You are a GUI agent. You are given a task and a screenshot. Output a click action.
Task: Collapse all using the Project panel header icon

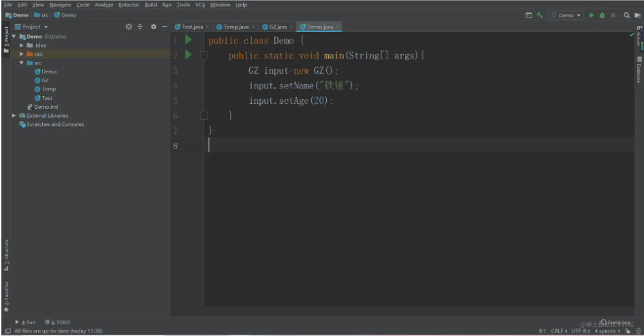pos(140,27)
